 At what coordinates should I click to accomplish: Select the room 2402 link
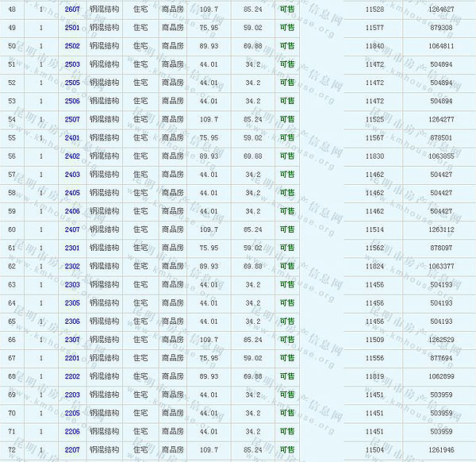[72, 156]
